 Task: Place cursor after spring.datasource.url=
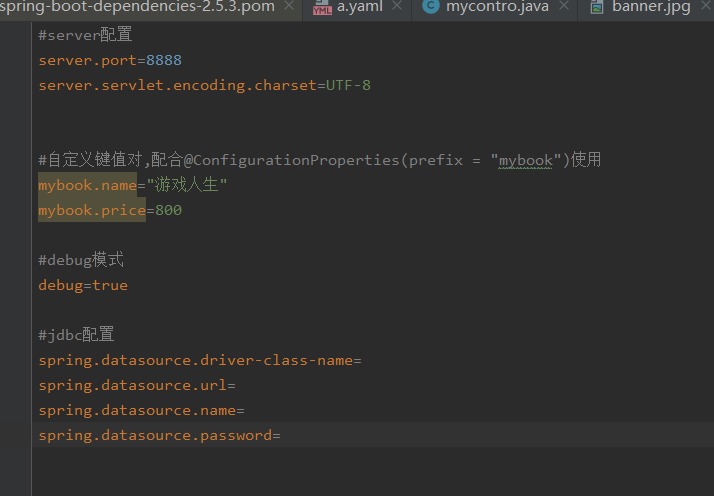[236, 385]
